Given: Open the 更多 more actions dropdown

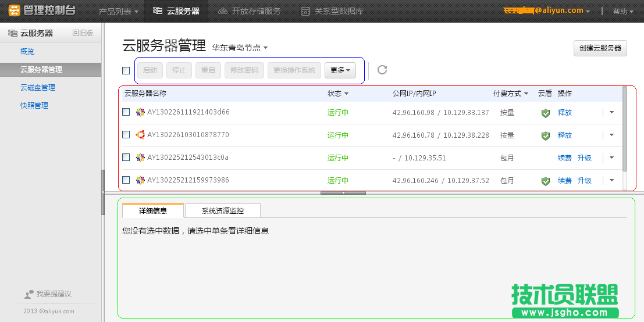Looking at the screenshot, I should coord(340,70).
